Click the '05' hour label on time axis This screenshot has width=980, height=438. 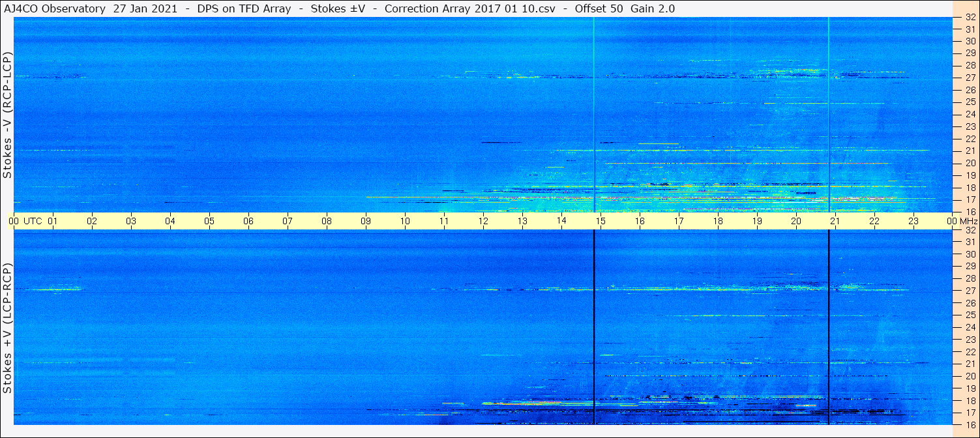(209, 221)
